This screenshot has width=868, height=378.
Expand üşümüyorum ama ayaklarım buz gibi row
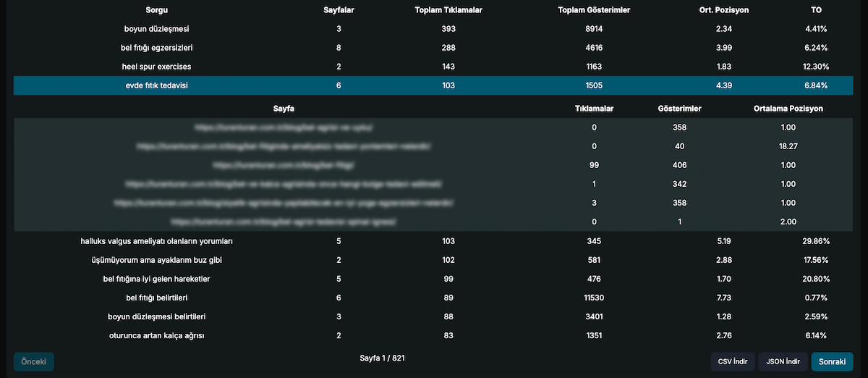(x=433, y=259)
